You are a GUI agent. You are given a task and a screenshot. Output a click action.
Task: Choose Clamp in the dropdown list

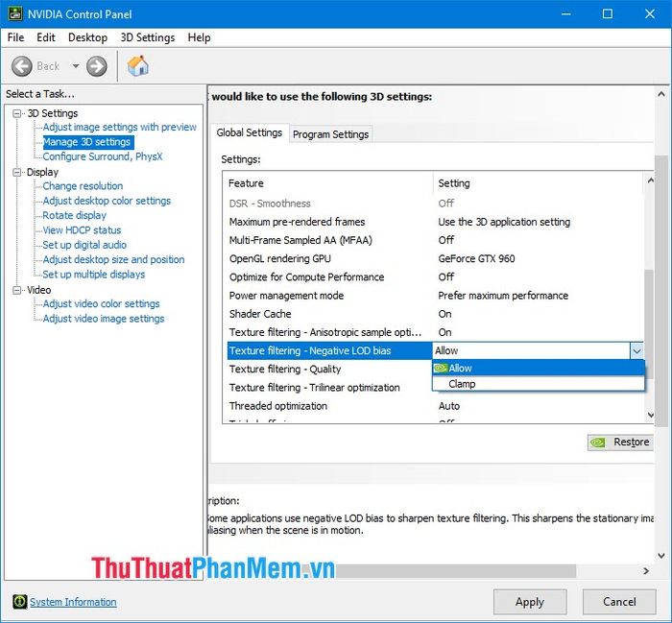[x=539, y=384]
